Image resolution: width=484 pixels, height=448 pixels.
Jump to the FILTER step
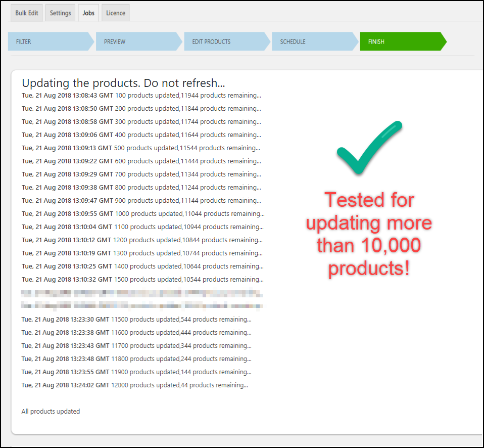pyautogui.click(x=51, y=41)
